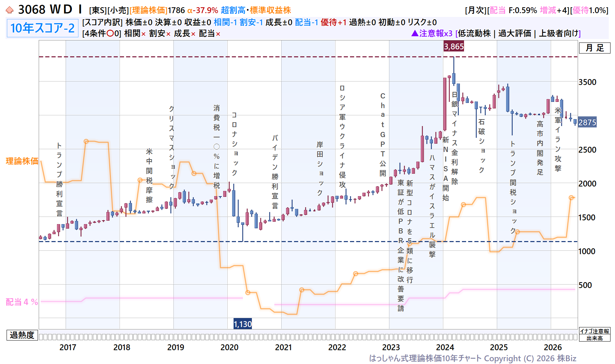Click the 1,130 low price marker
615x364 pixels.
pyautogui.click(x=243, y=324)
